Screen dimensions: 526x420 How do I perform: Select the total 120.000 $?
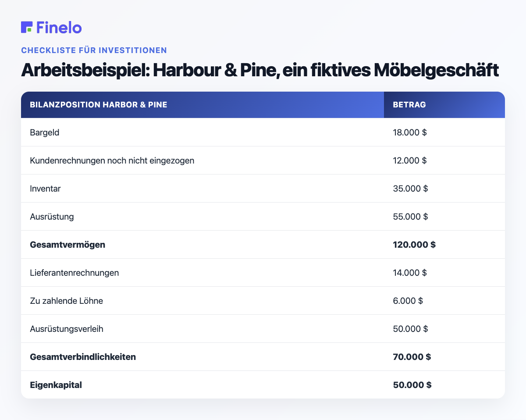(414, 245)
